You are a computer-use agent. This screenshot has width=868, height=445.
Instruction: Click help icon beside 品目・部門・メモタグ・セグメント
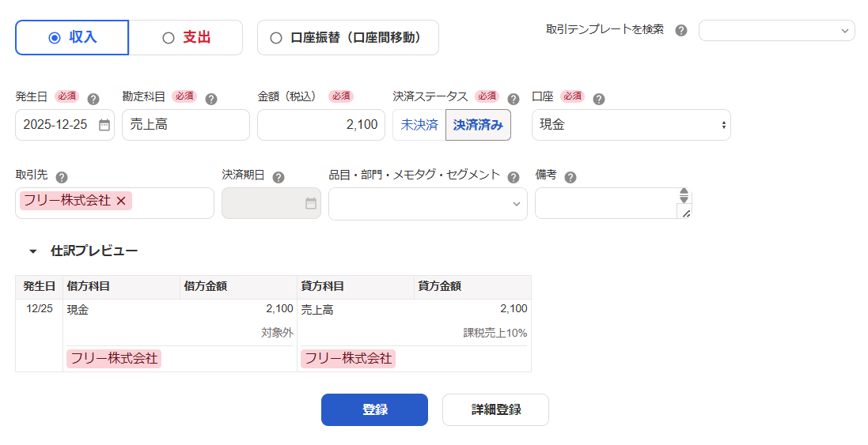[514, 177]
